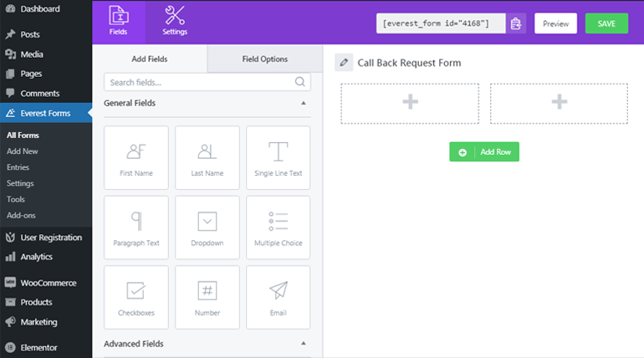This screenshot has width=644, height=358.
Task: Open Add New form submenu link
Action: click(x=23, y=151)
